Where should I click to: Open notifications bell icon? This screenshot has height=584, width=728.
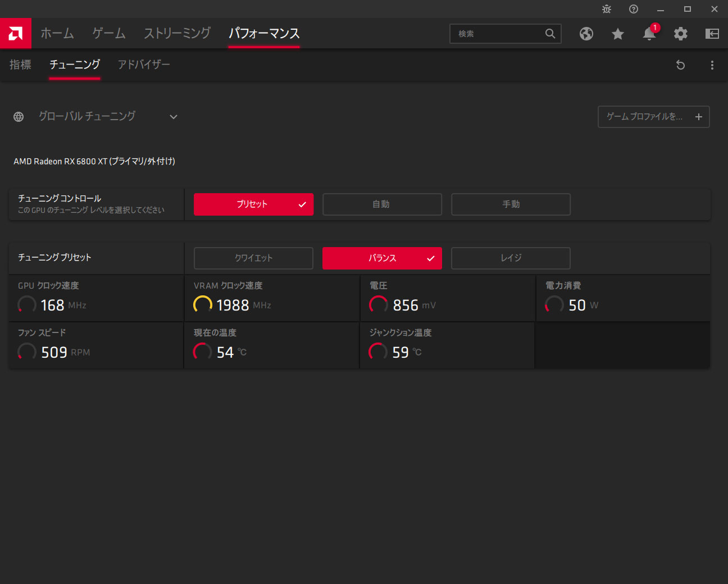[x=649, y=34]
